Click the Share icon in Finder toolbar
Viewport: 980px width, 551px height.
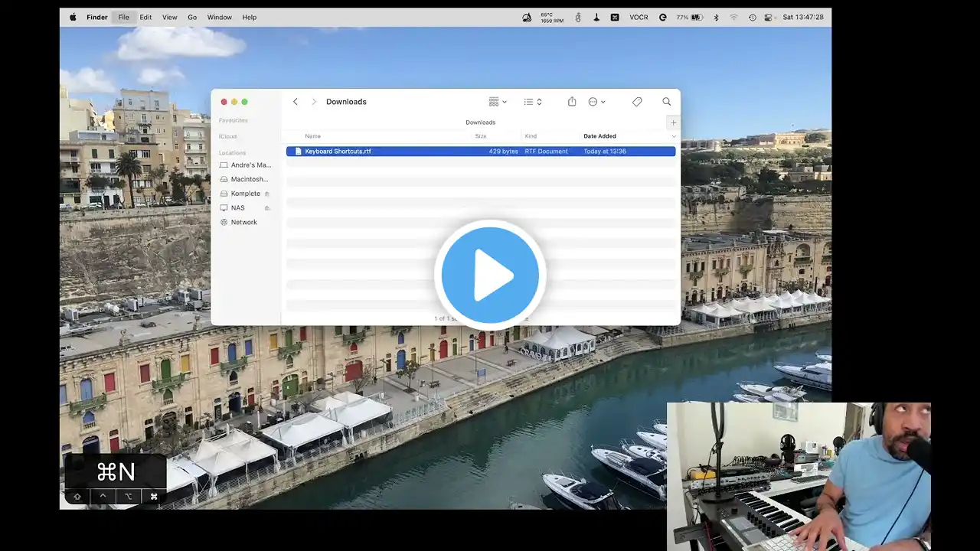[x=572, y=102]
